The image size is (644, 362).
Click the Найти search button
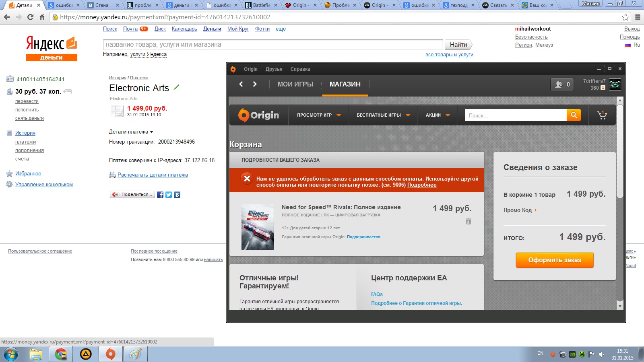pyautogui.click(x=458, y=45)
